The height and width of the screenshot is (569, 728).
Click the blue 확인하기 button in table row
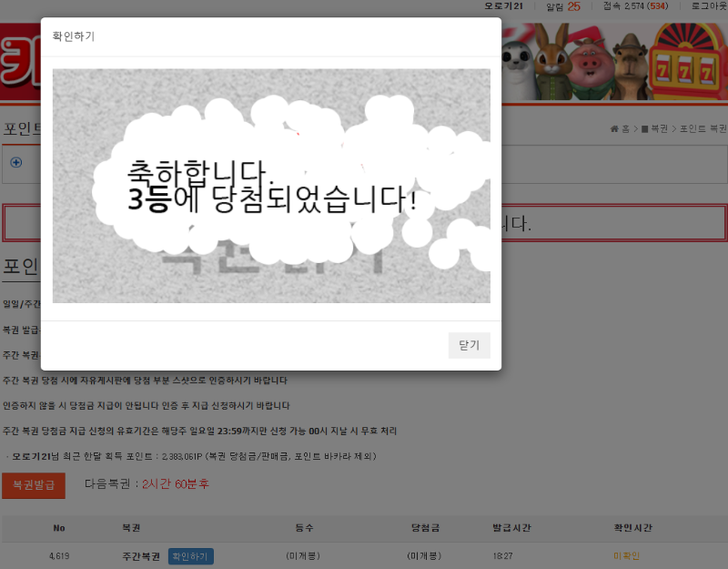[190, 556]
